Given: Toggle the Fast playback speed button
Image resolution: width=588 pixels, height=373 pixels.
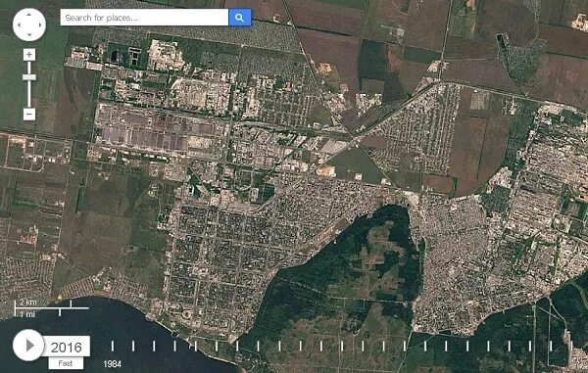Looking at the screenshot, I should [66, 363].
